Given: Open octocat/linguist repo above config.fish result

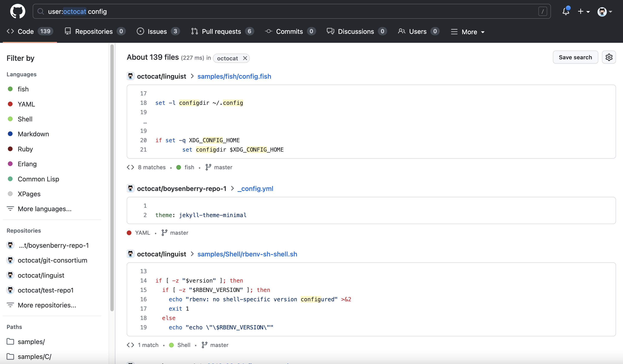Looking at the screenshot, I should (x=161, y=76).
